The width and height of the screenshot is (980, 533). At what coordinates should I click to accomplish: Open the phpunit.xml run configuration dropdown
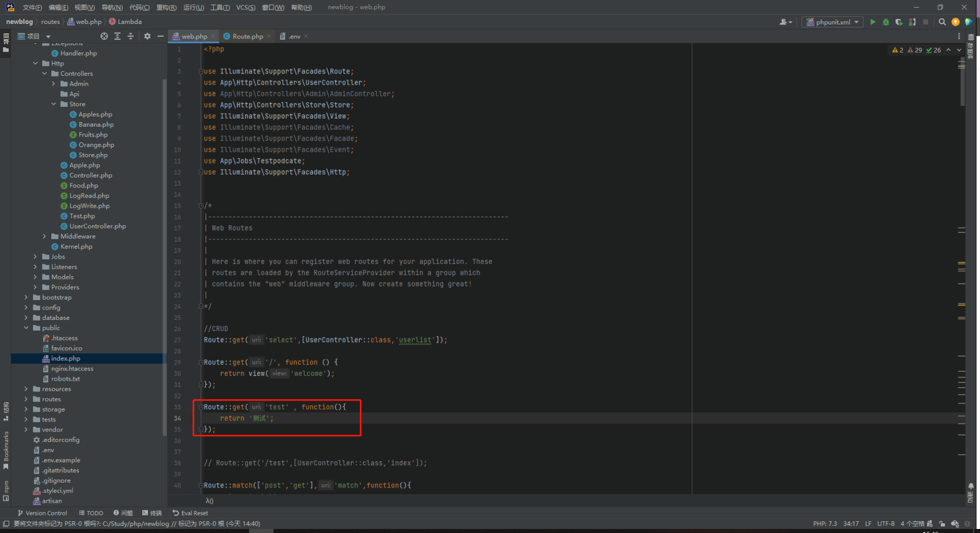point(833,22)
